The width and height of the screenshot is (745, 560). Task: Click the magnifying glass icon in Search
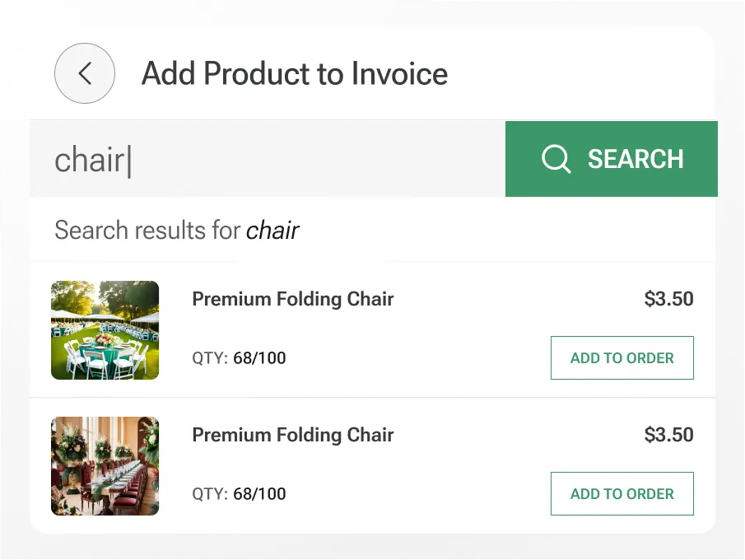point(556,159)
